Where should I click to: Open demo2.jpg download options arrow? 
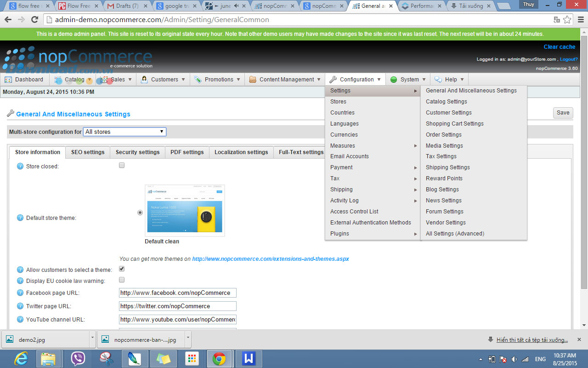[x=92, y=339]
